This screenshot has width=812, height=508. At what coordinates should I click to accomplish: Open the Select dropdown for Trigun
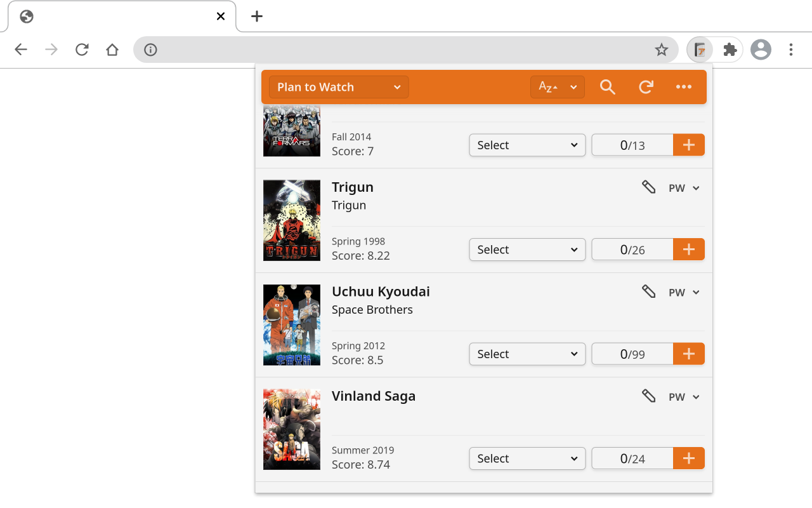coord(527,250)
